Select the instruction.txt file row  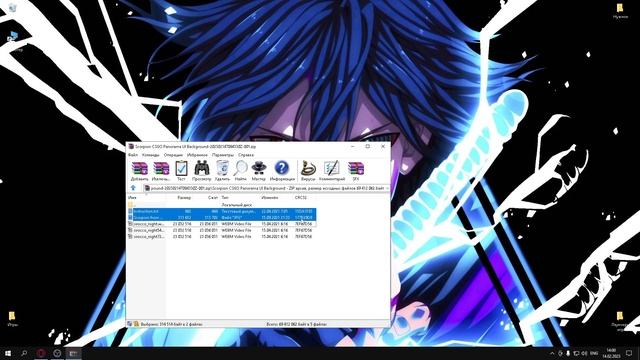click(x=221, y=211)
